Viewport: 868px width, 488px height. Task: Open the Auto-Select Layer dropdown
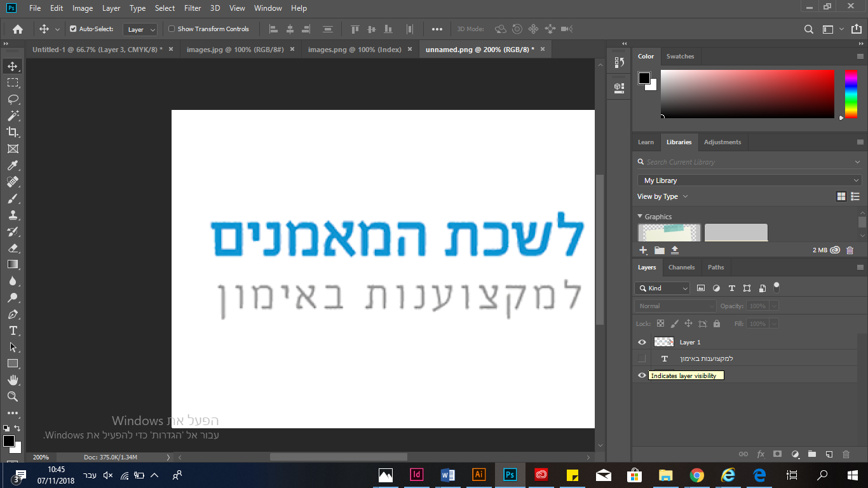pyautogui.click(x=140, y=29)
